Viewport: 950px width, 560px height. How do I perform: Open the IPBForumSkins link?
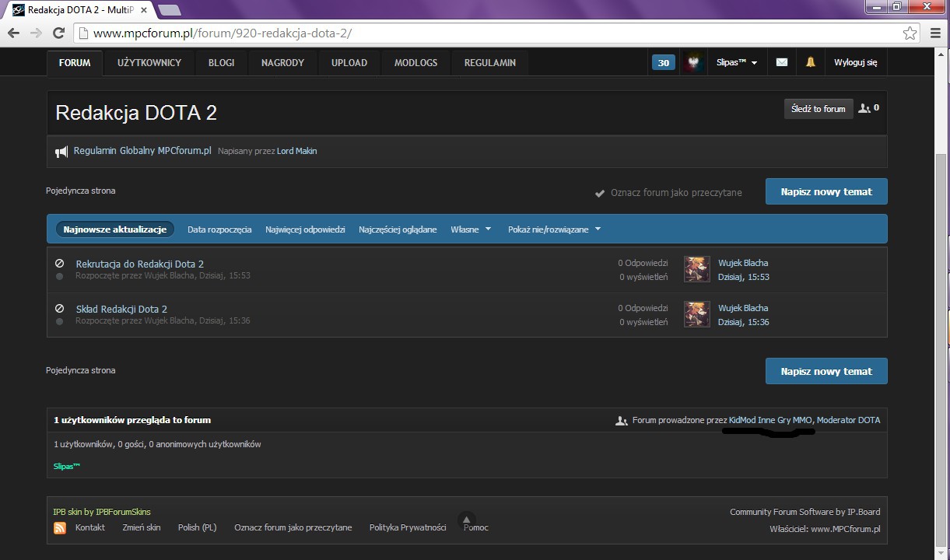[123, 512]
